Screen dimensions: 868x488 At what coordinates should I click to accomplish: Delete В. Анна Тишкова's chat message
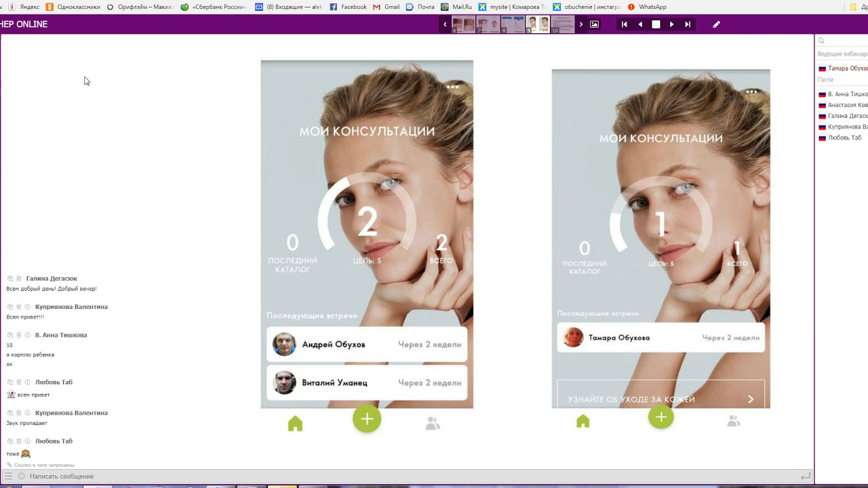19,335
